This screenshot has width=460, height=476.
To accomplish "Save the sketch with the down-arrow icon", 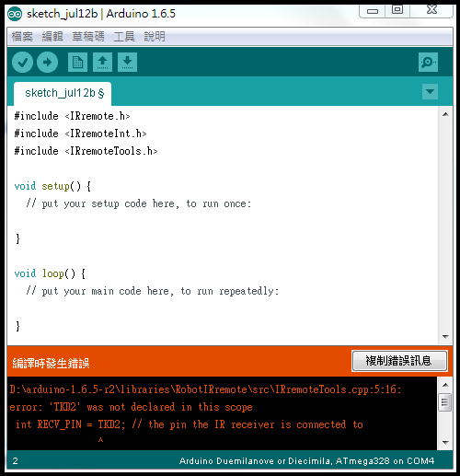I will (127, 63).
